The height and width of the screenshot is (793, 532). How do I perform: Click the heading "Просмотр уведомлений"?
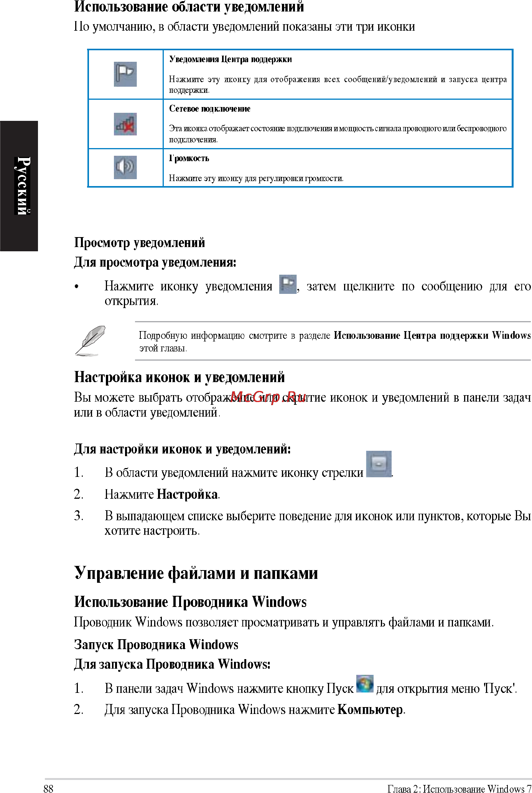[140, 242]
